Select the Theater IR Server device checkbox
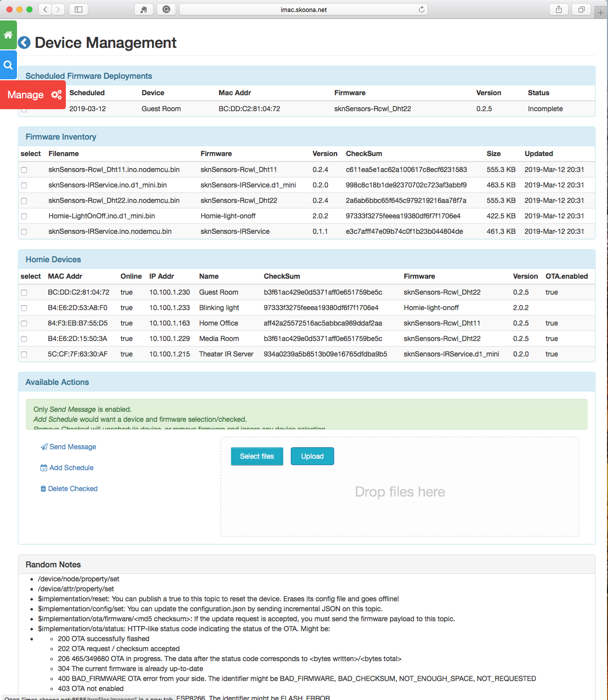The image size is (608, 700). coord(24,354)
